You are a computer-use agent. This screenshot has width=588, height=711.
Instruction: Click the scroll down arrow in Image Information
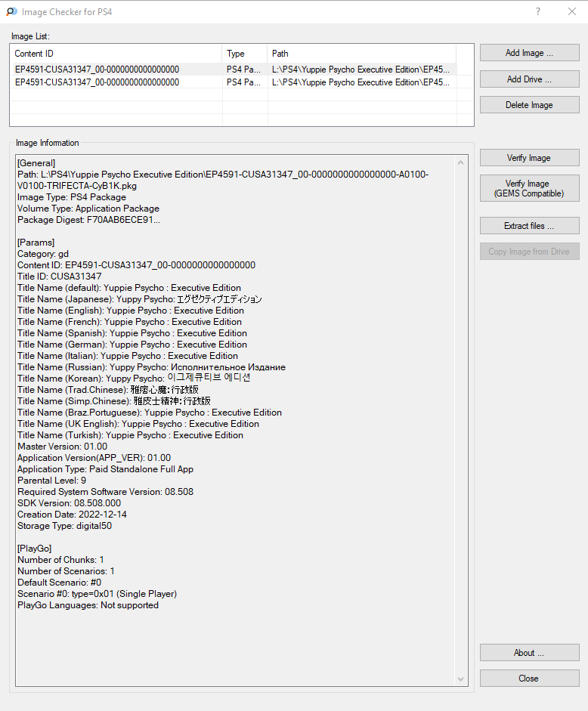click(x=460, y=679)
